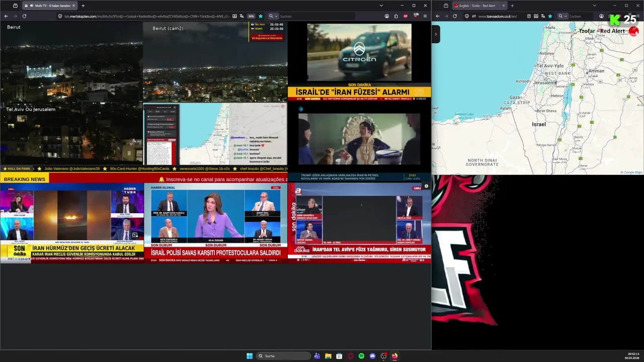644x362 pixels.
Task: Select the Haber Global news stream
Action: tap(215, 223)
